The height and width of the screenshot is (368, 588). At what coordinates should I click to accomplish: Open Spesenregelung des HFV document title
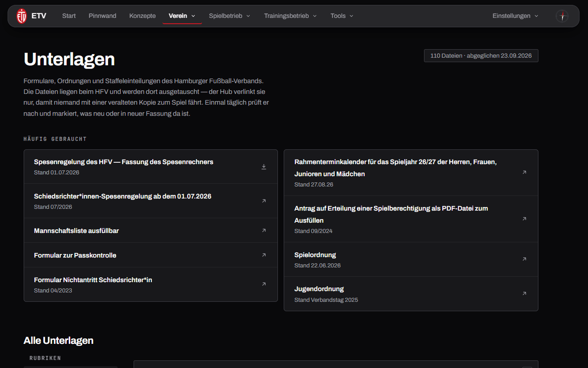[124, 162]
